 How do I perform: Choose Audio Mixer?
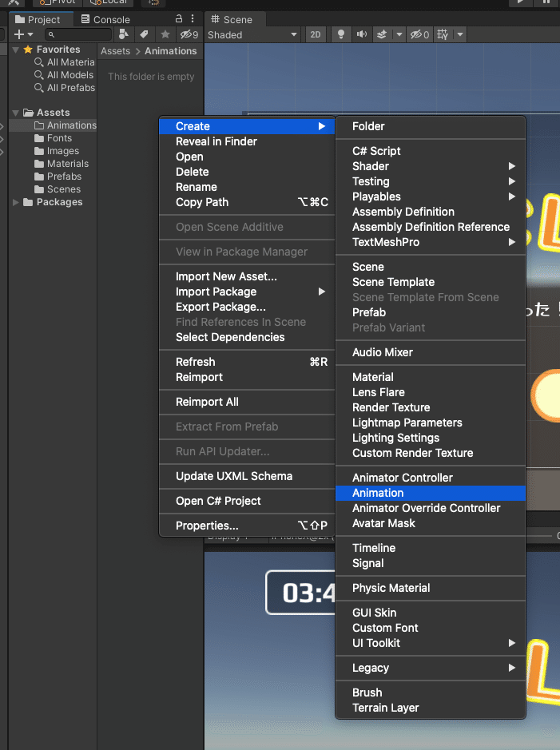431,352
